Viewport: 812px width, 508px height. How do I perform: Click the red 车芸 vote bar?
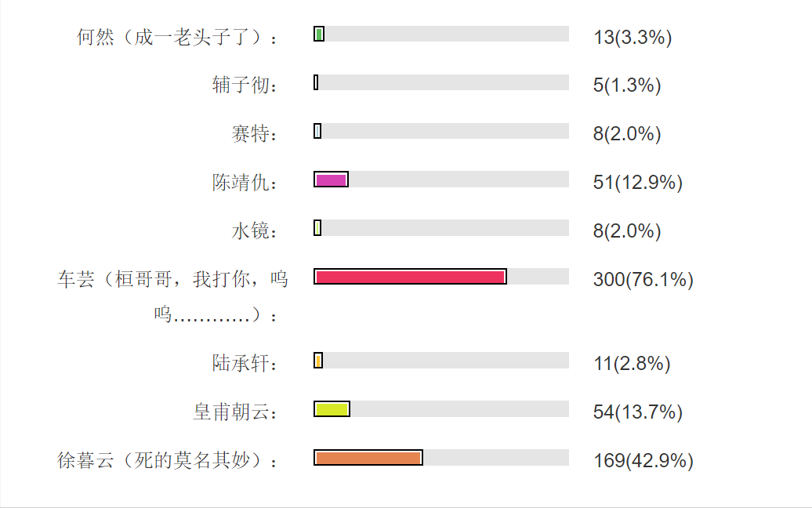[410, 277]
